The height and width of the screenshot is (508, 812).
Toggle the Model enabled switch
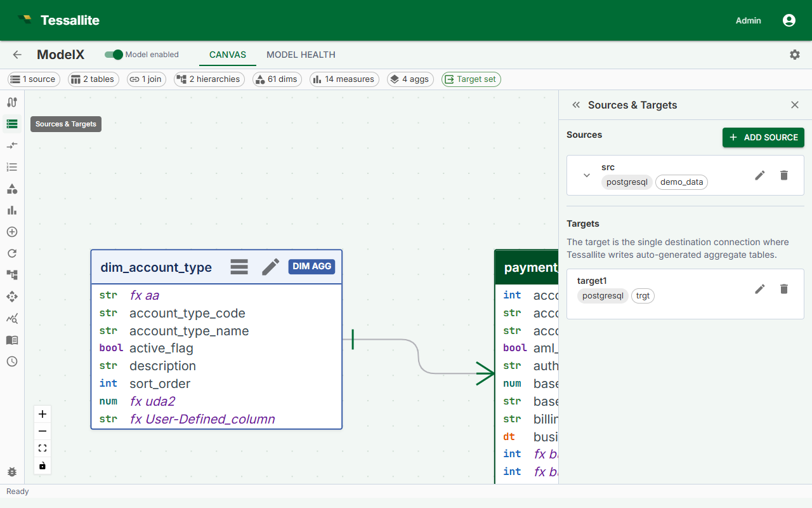[x=114, y=55]
